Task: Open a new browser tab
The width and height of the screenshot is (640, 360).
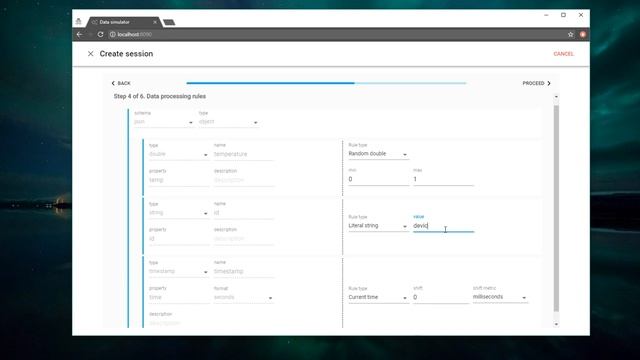Action: pos(169,22)
